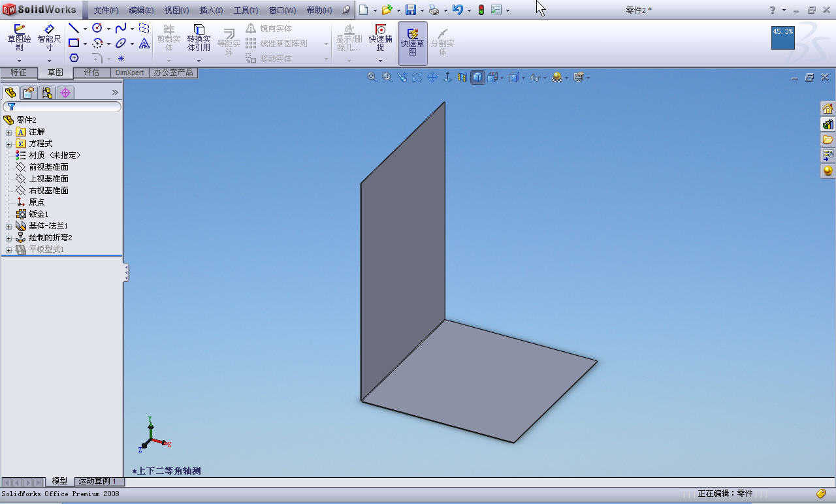This screenshot has width=836, height=504.
Task: Open SolidWorks Resources home icon
Action: 828,108
